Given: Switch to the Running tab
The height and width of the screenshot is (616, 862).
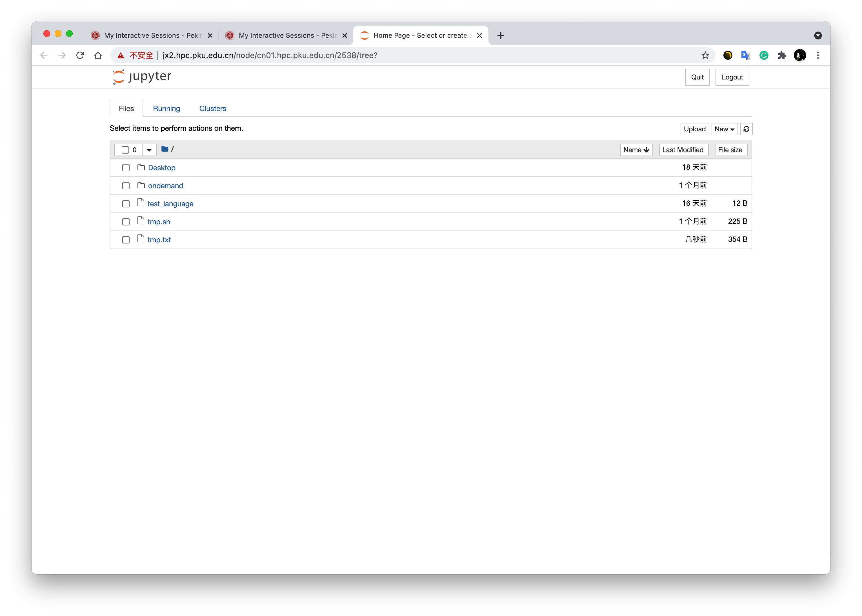Looking at the screenshot, I should pyautogui.click(x=166, y=108).
